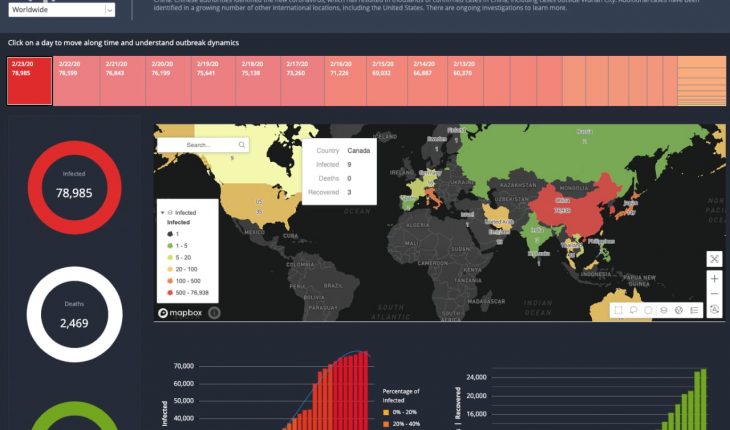The height and width of the screenshot is (430, 730).
Task: Collapse the Infected legend group arrow
Action: coord(162,213)
